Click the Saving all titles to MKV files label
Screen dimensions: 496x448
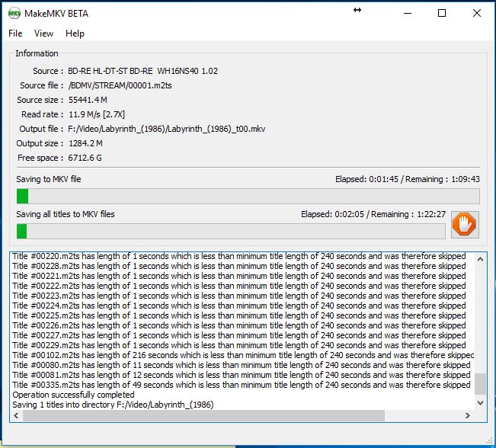(x=66, y=214)
